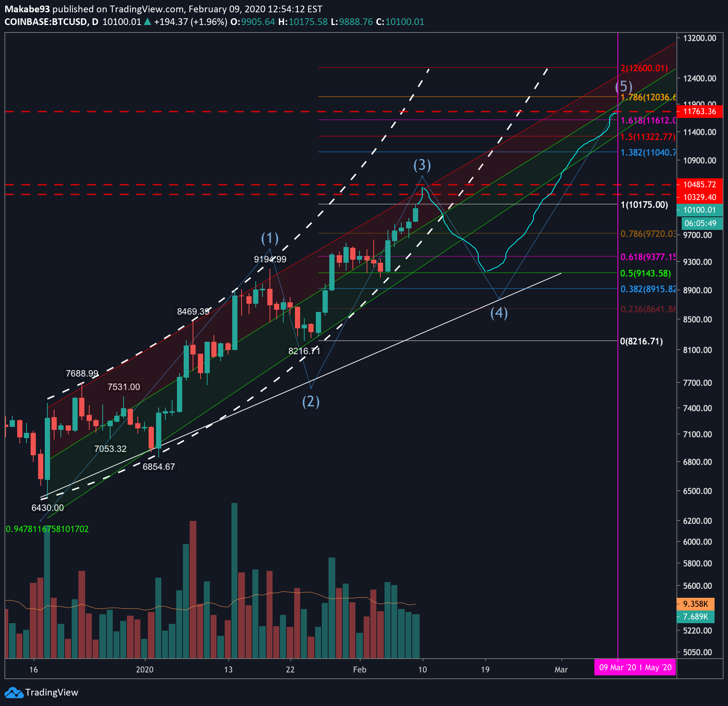Image resolution: width=728 pixels, height=706 pixels.
Task: Click the tallest volume bar near 13 Jan
Action: [234, 580]
